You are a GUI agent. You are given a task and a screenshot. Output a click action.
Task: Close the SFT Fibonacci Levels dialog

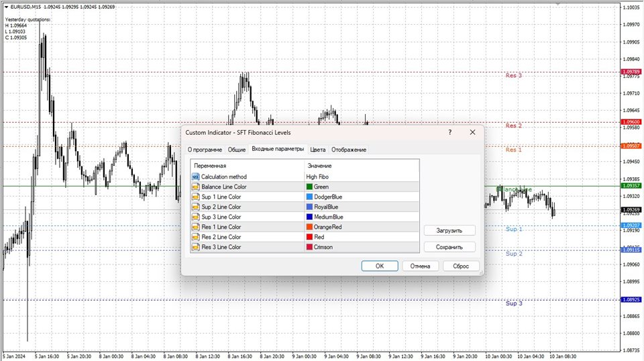[472, 132]
